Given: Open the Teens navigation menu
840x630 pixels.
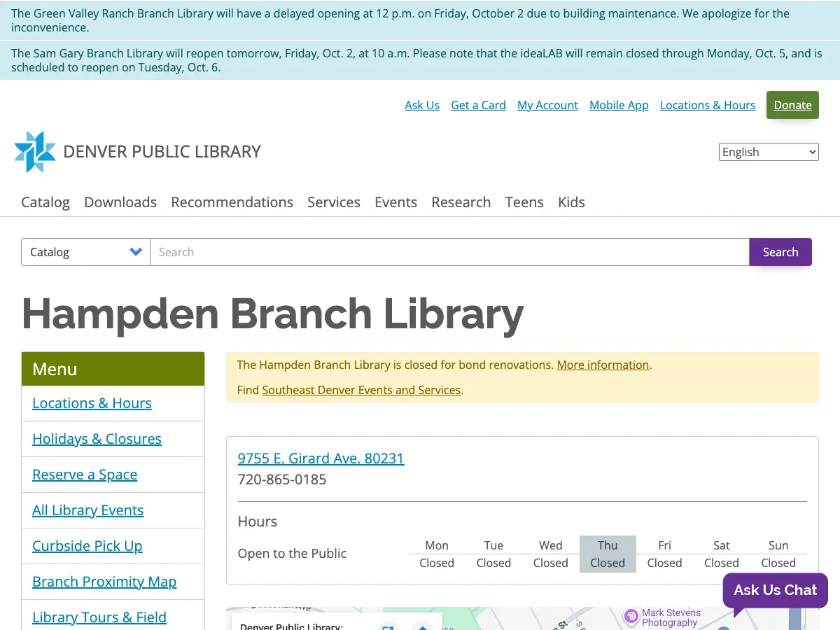Looking at the screenshot, I should 524,202.
